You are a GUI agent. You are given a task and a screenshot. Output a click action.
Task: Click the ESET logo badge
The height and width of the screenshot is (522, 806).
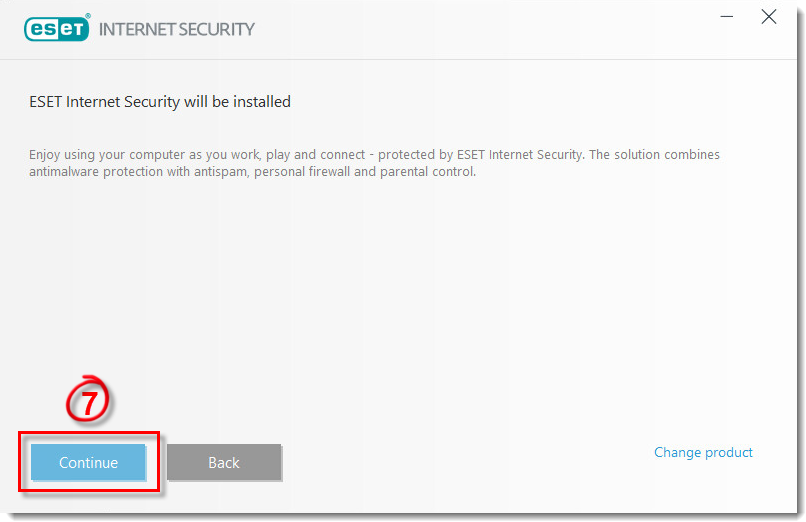56,28
